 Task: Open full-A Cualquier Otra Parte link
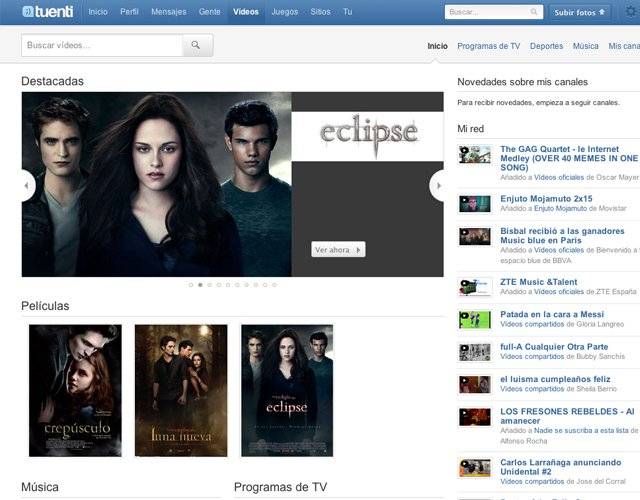[554, 347]
